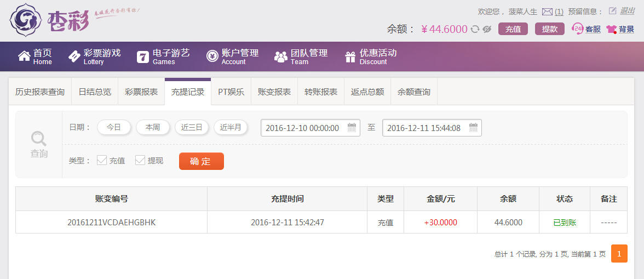Click the Games seven icon
The width and height of the screenshot is (644, 279).
coord(143,56)
